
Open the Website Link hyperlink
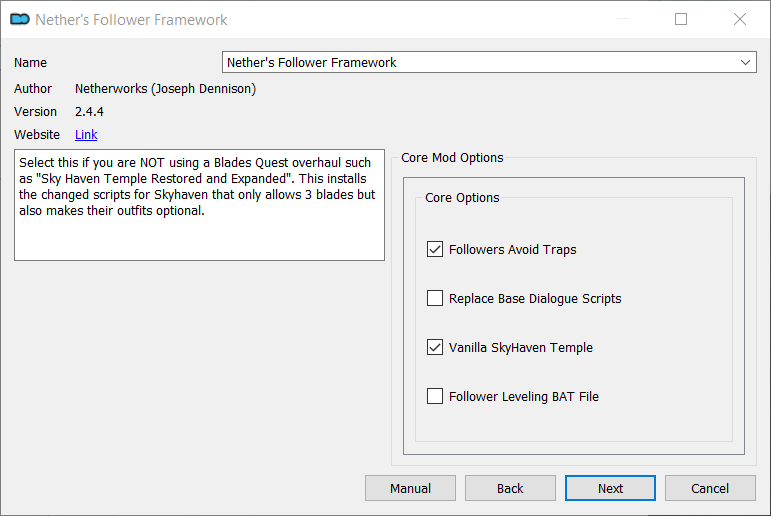86,135
